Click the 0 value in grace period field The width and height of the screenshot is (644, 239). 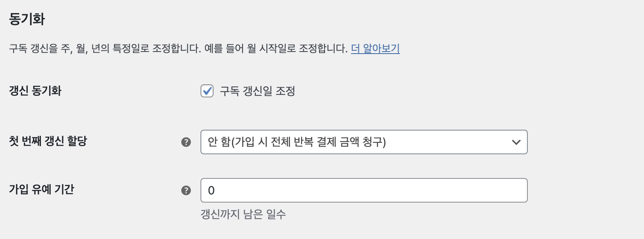pos(211,191)
